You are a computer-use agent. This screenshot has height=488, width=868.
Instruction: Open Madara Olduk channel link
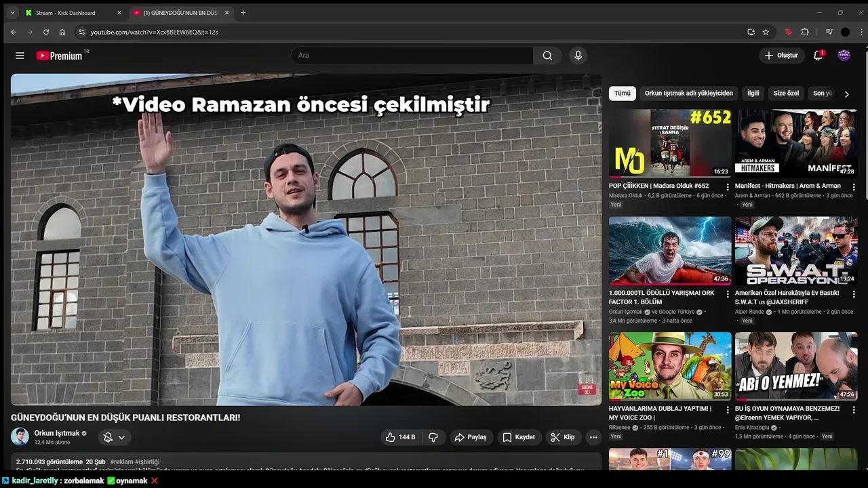pos(625,195)
